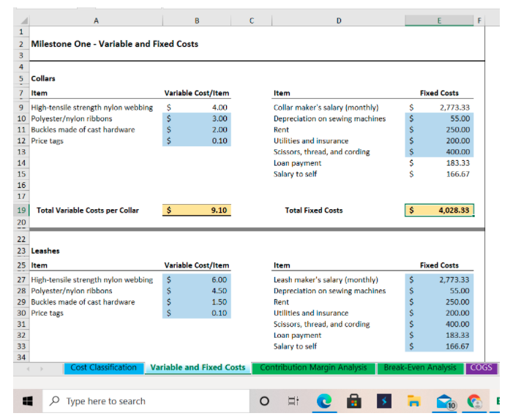Select column C header
532x416 pixels.
252,20
